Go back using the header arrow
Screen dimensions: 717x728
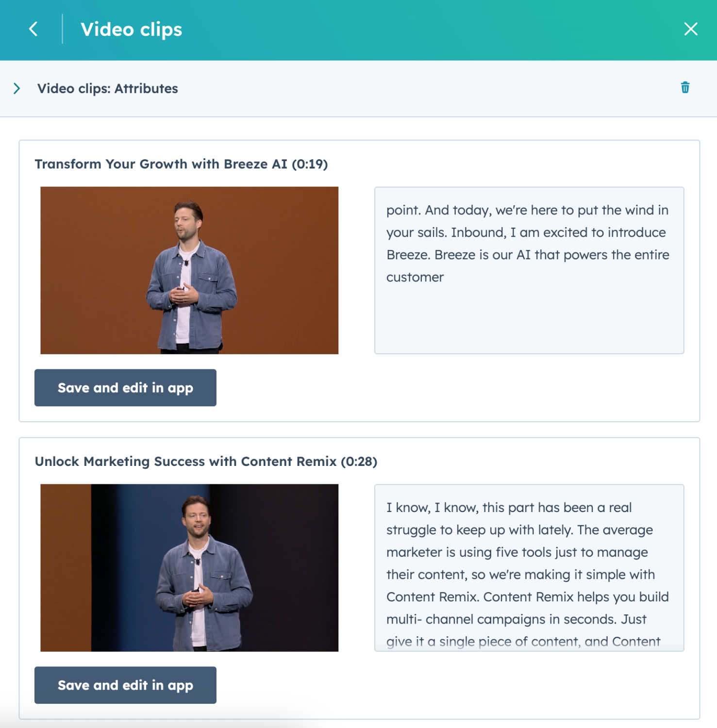pos(33,29)
